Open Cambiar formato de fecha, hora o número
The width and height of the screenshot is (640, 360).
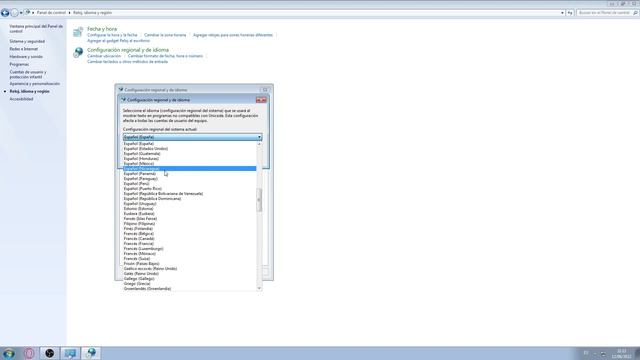[165, 56]
